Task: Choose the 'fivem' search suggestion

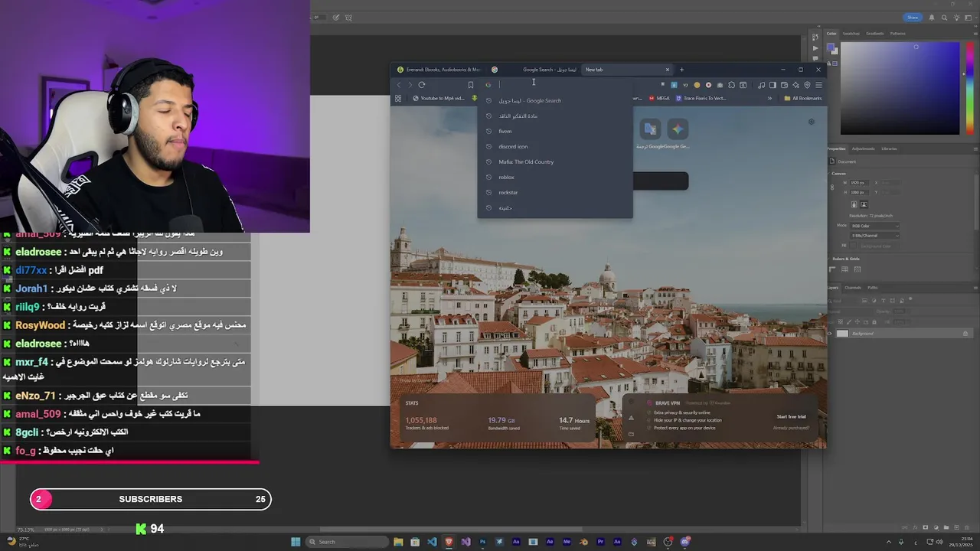Action: 555,131
